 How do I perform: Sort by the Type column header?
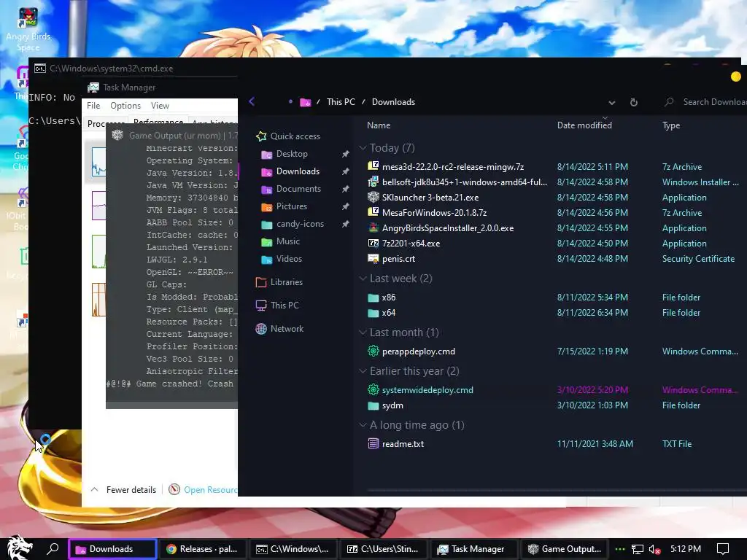point(671,125)
